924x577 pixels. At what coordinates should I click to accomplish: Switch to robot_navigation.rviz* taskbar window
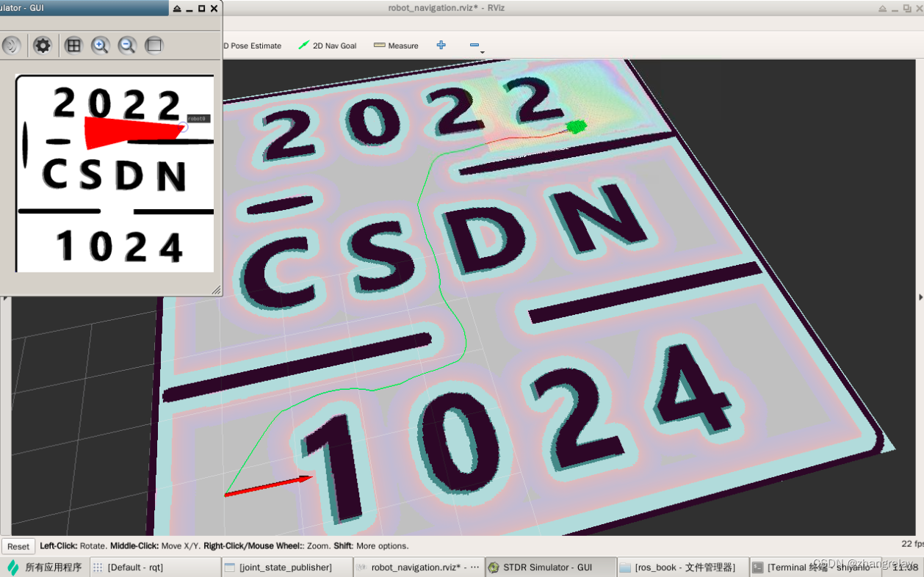tap(418, 567)
